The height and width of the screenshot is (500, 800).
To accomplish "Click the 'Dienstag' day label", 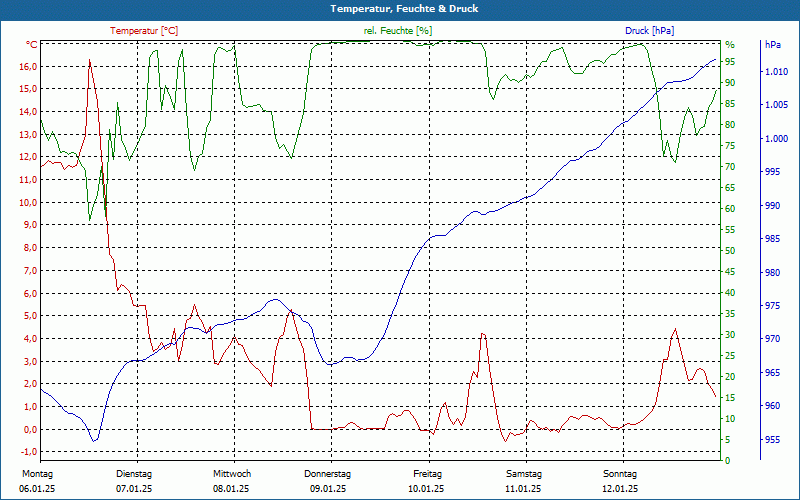I will pyautogui.click(x=134, y=474).
